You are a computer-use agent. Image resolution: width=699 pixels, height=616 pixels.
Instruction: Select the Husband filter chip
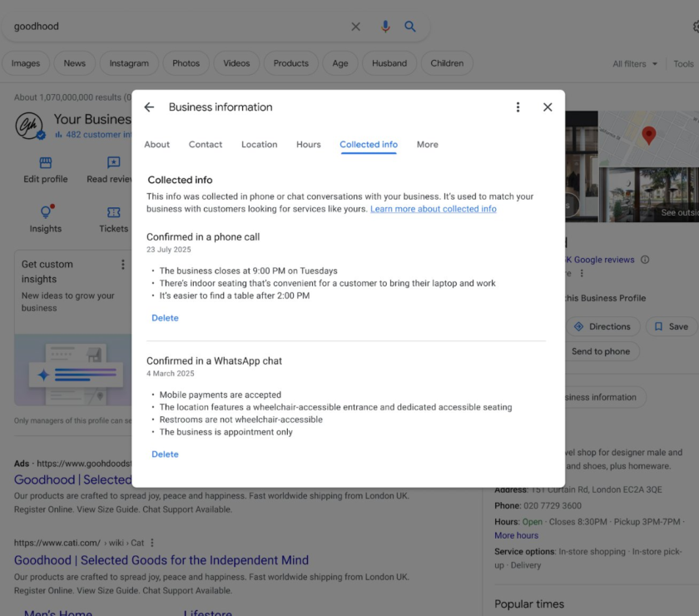point(389,63)
